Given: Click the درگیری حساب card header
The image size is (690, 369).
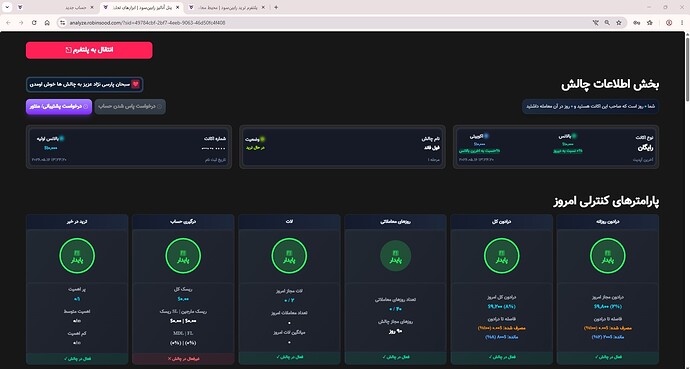Looking at the screenshot, I should pos(183,222).
